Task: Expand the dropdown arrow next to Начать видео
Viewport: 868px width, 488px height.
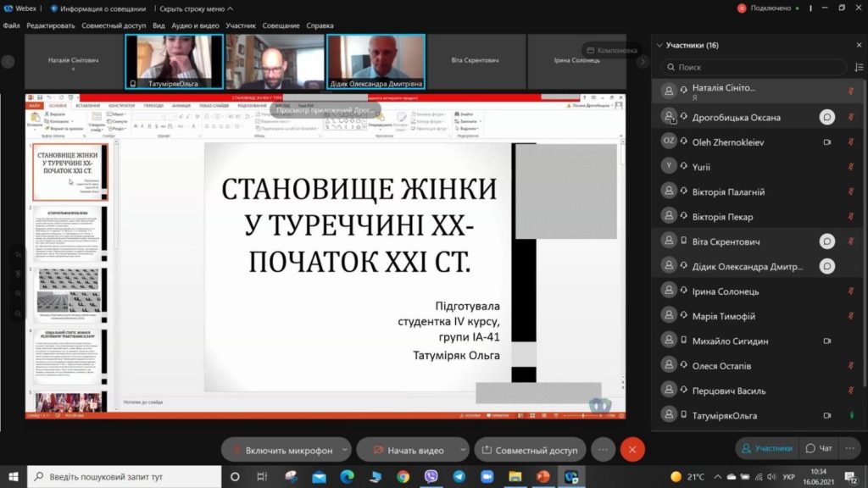Action: tap(462, 450)
